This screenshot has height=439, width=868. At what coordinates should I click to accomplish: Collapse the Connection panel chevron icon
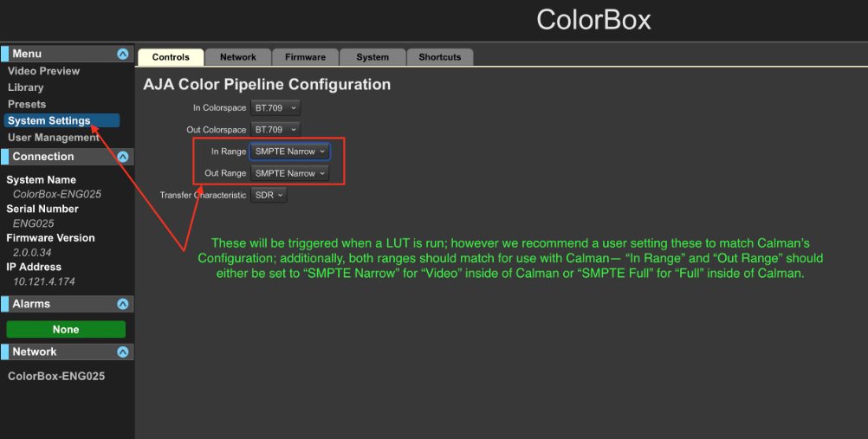[123, 157]
